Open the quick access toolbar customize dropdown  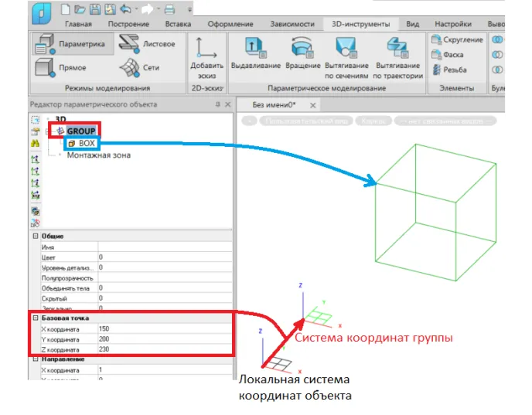189,10
